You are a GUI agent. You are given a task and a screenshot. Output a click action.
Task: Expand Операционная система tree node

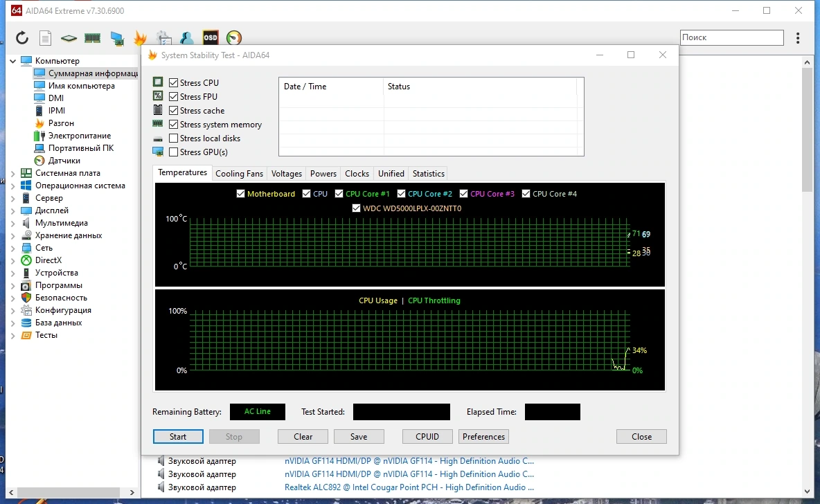coord(12,186)
